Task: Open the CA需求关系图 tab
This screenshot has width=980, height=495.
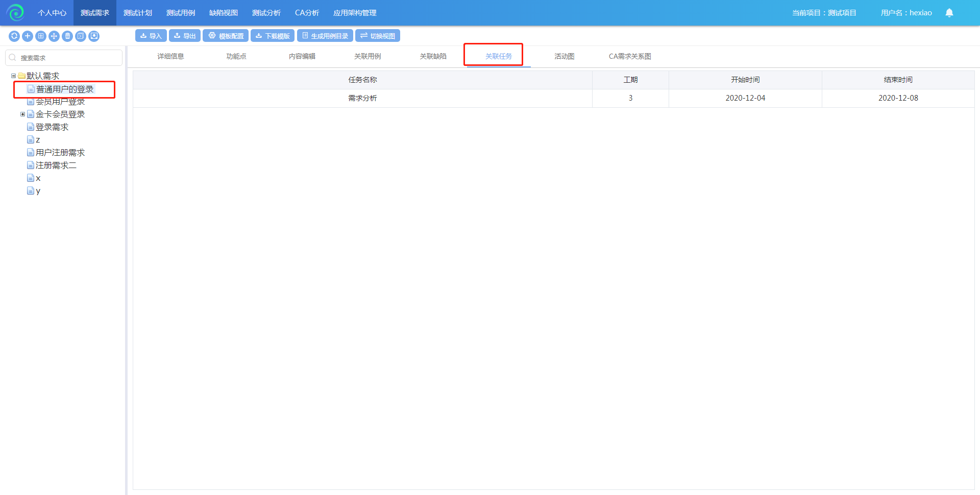Action: point(629,56)
